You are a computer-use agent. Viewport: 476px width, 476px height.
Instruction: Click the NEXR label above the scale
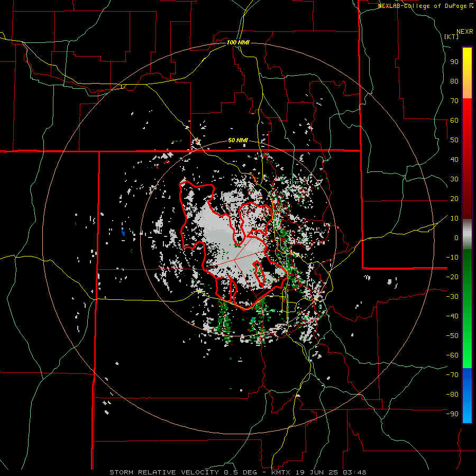pyautogui.click(x=465, y=32)
